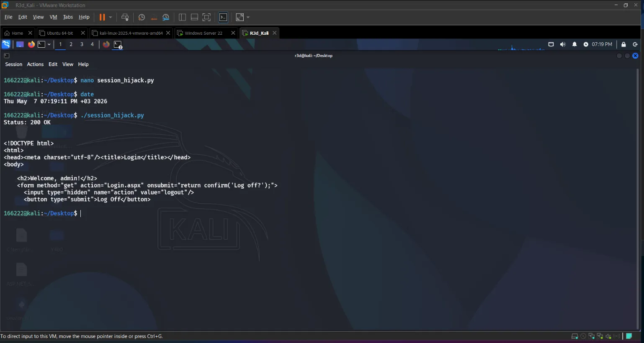Screen dimensions: 644x343
Task: Open the terminal Help menu
Action: tap(83, 64)
